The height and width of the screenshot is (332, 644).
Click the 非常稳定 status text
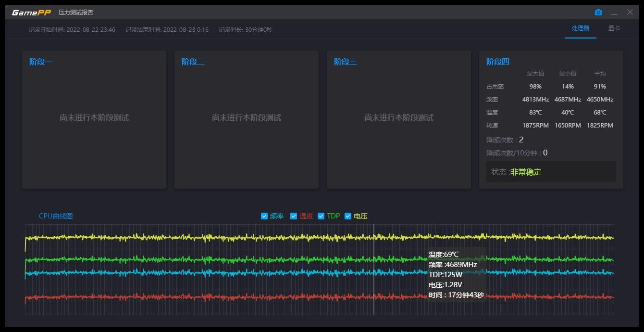click(x=526, y=172)
